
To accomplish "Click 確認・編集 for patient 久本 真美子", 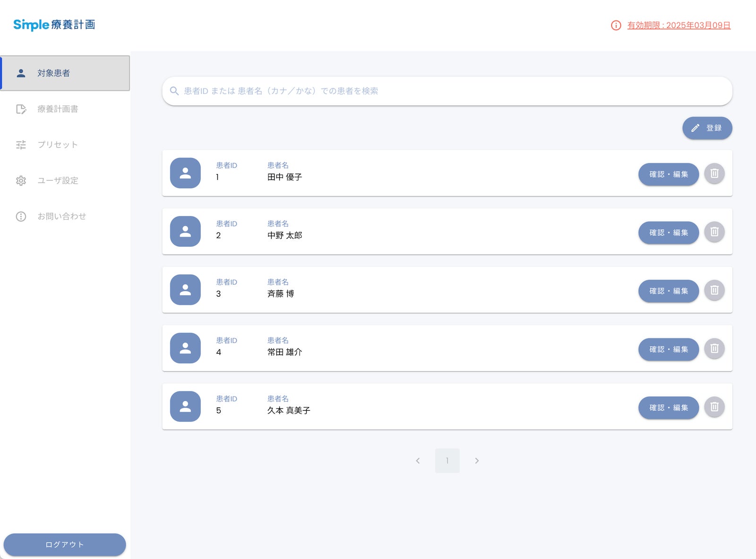I will [668, 407].
